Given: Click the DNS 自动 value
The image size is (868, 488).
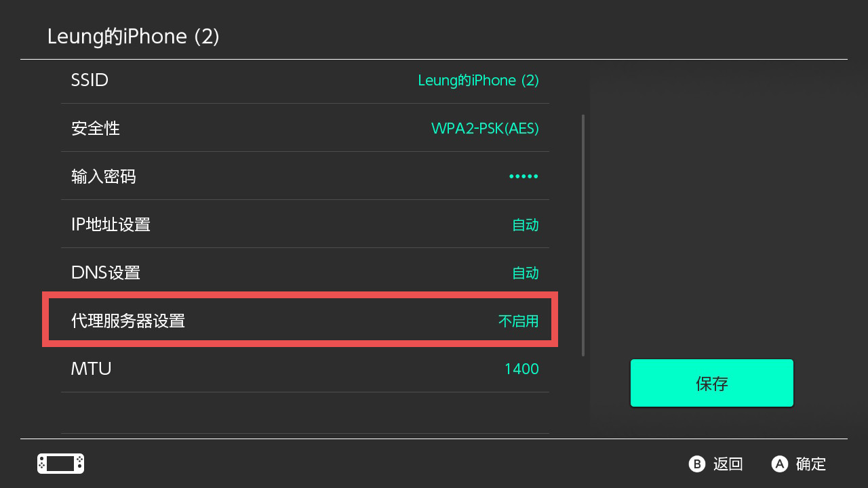Looking at the screenshot, I should 525,273.
